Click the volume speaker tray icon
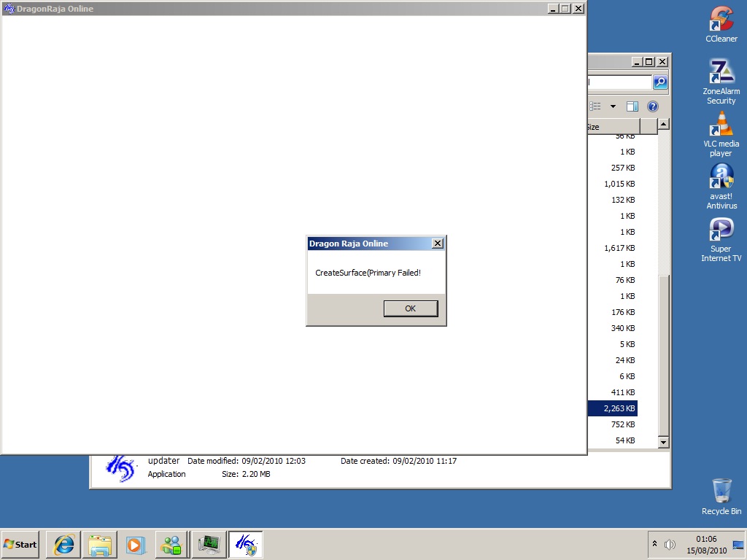This screenshot has width=747, height=560. pyautogui.click(x=670, y=544)
